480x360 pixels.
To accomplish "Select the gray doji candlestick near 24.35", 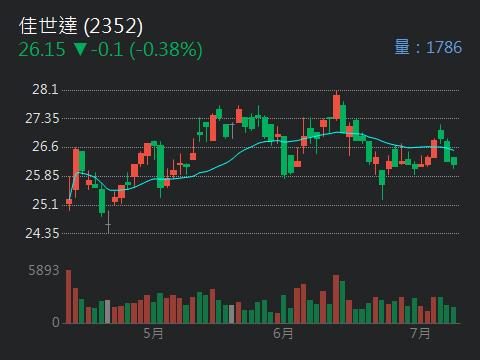I will click(108, 222).
